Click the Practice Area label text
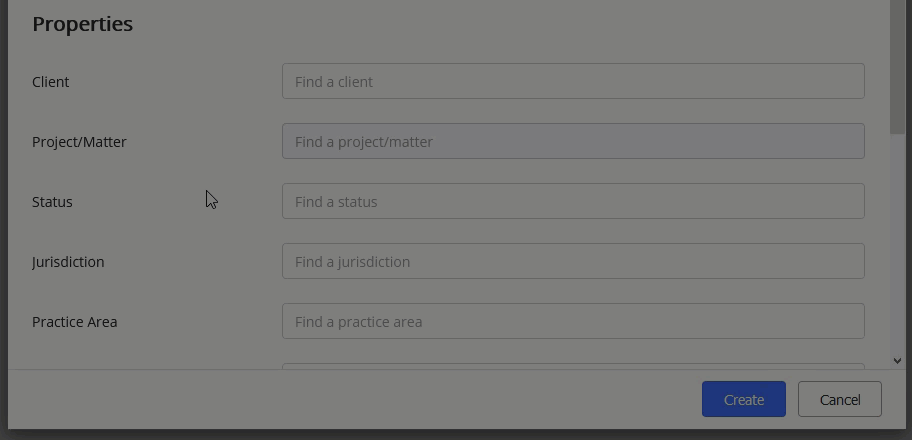This screenshot has width=912, height=440. pyautogui.click(x=74, y=322)
